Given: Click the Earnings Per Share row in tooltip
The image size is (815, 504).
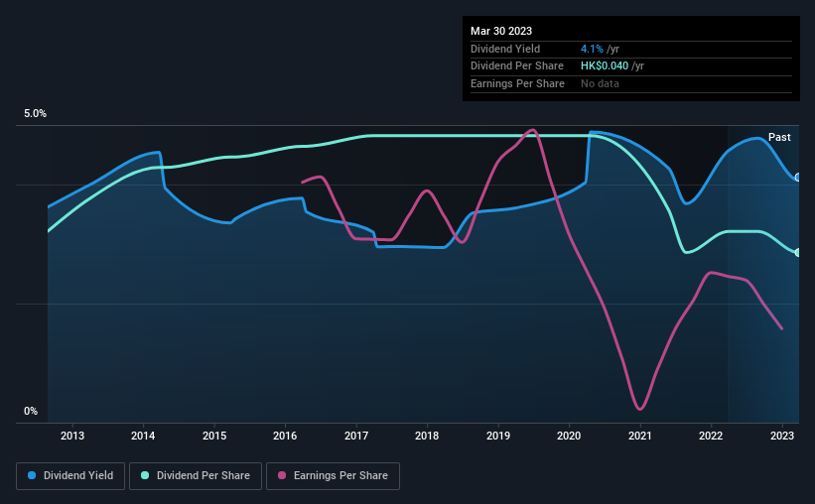Looking at the screenshot, I should (631, 83).
